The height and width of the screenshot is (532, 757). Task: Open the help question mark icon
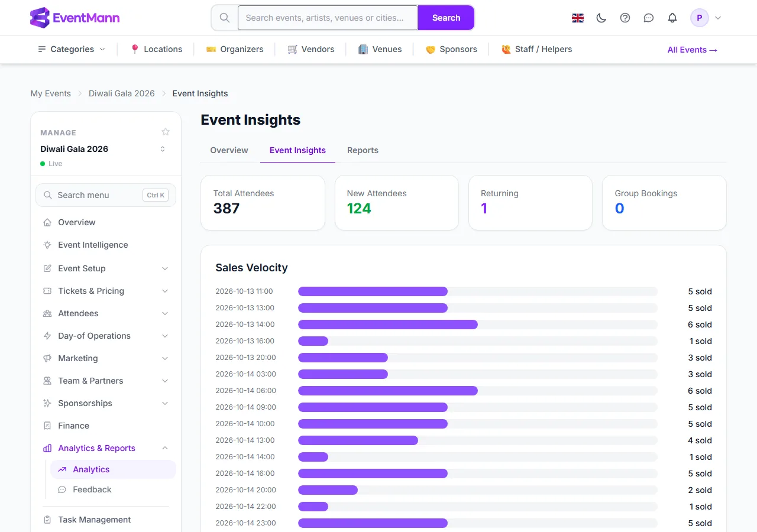(x=625, y=18)
